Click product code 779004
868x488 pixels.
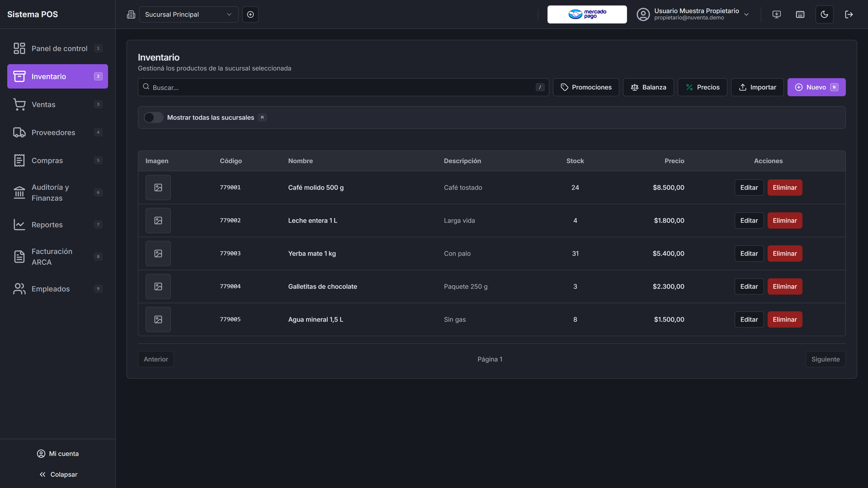tap(230, 286)
